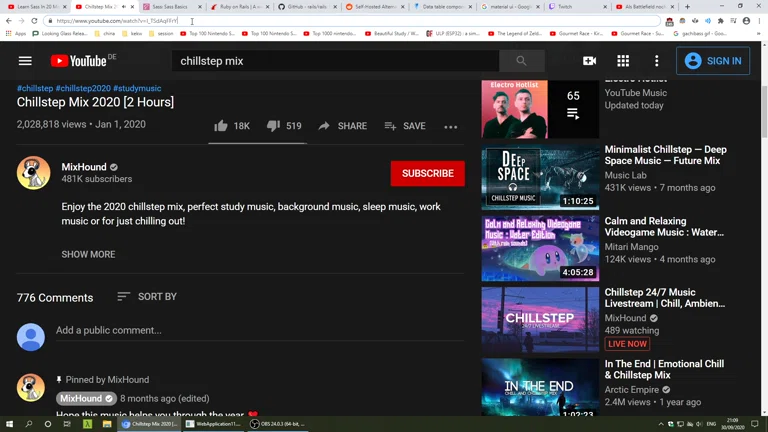The width and height of the screenshot is (768, 432).
Task: Open SORT BY comments dropdown
Action: pyautogui.click(x=147, y=297)
